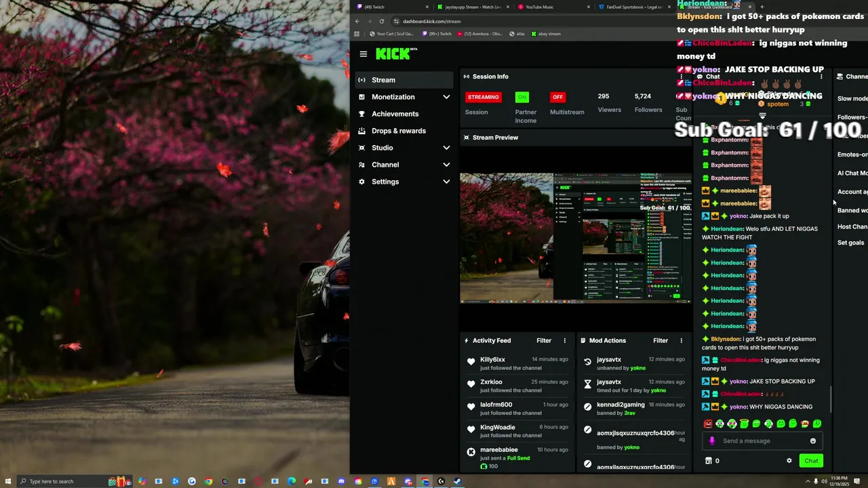Click Emotes-only channel setting
The image size is (868, 488).
(x=852, y=155)
